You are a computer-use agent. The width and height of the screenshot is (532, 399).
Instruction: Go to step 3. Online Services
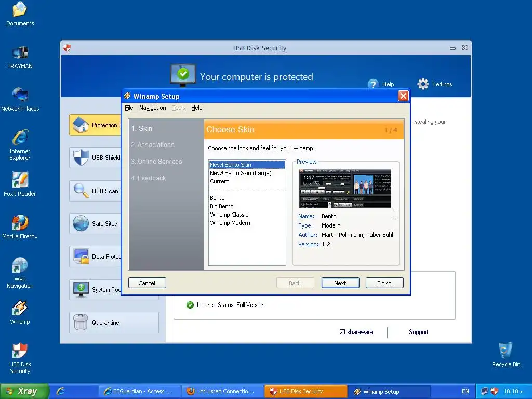point(156,162)
